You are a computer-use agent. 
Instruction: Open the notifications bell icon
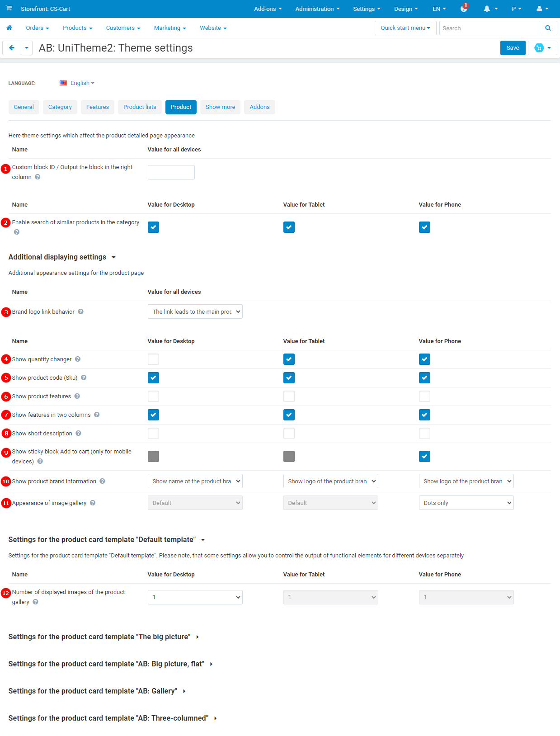(487, 9)
